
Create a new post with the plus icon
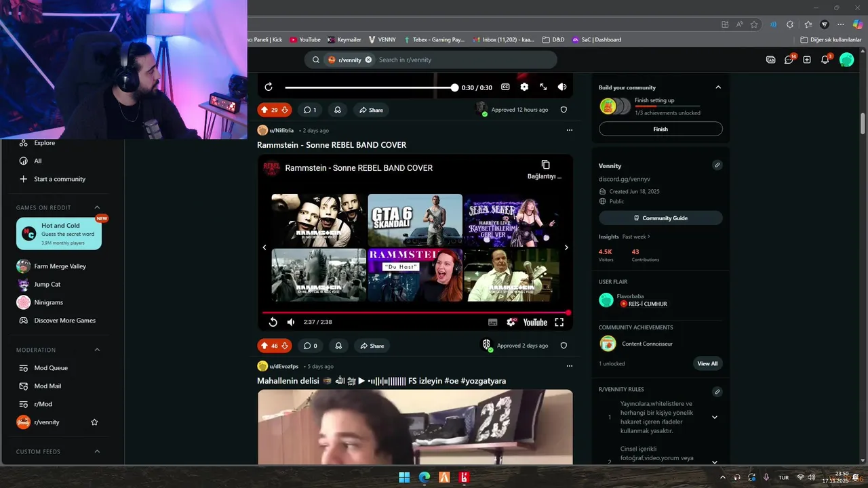[x=807, y=60]
